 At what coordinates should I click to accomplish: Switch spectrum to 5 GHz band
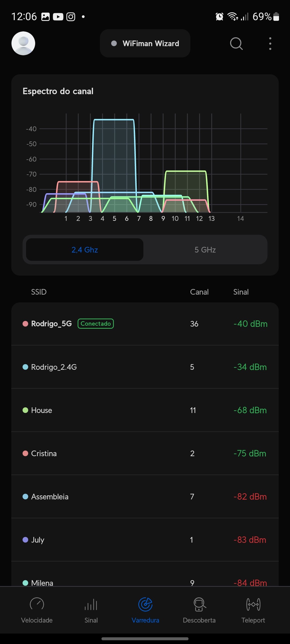tap(205, 250)
